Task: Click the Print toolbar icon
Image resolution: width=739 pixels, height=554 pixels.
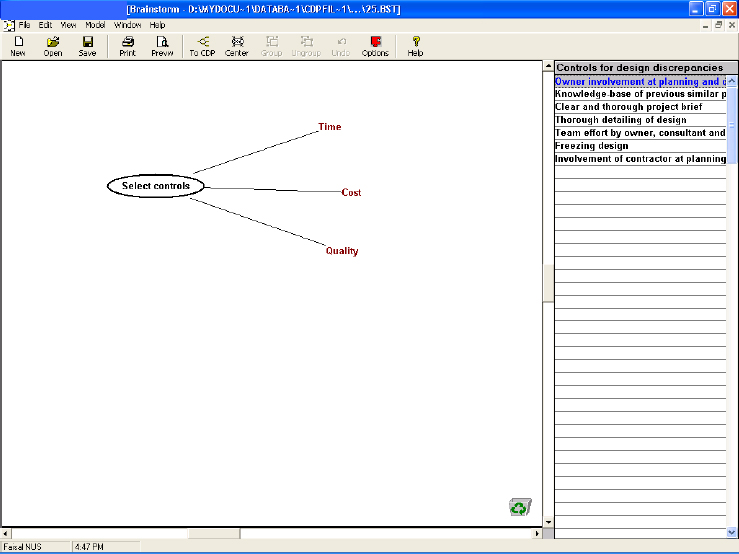Action: pos(127,46)
